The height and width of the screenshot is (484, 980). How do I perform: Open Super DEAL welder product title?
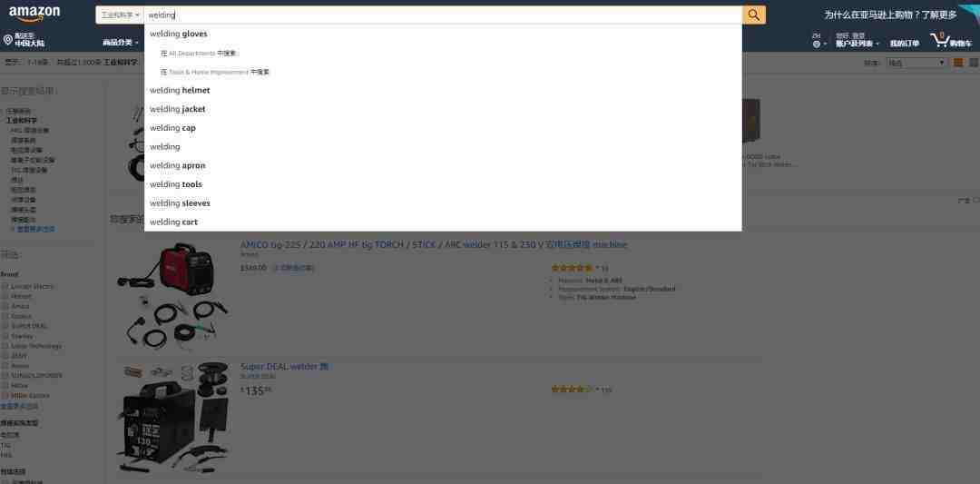pos(284,367)
